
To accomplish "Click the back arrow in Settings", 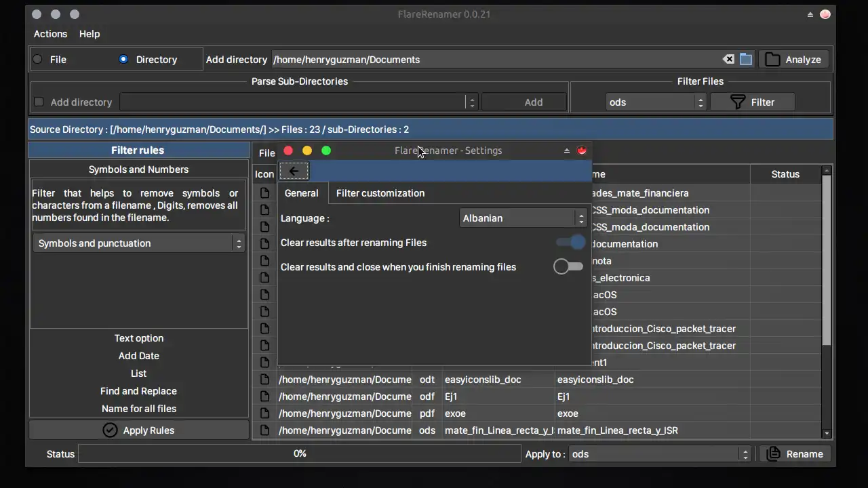I will [x=294, y=171].
